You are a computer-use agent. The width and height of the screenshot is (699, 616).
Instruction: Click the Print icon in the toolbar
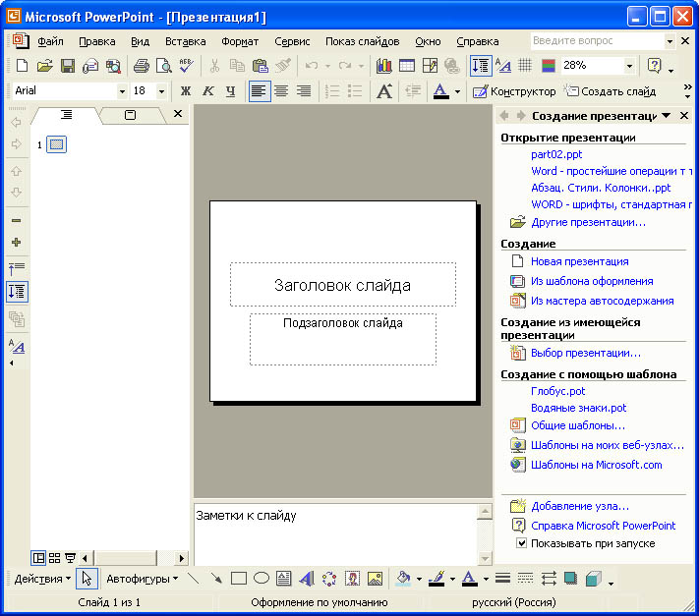[141, 66]
